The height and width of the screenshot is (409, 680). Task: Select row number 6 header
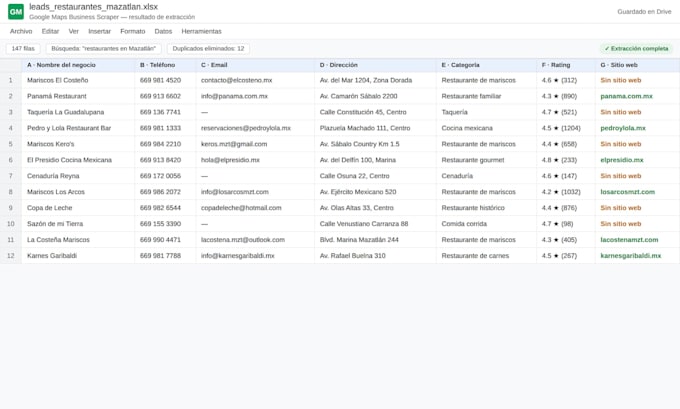click(10, 160)
